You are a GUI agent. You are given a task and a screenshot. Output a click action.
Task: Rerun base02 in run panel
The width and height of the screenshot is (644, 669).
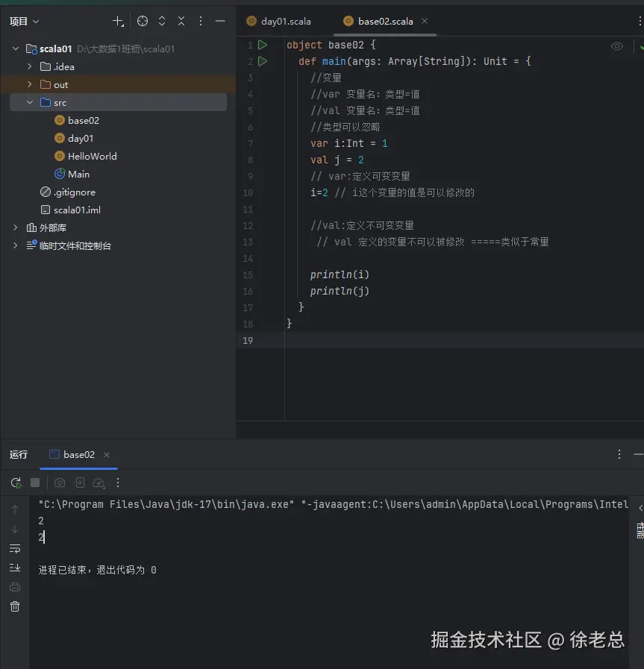(x=16, y=483)
